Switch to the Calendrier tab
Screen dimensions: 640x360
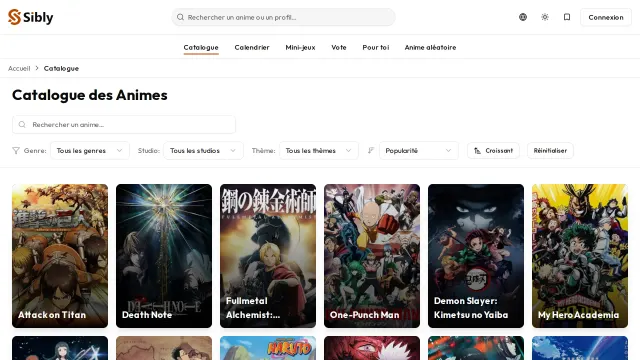[252, 47]
